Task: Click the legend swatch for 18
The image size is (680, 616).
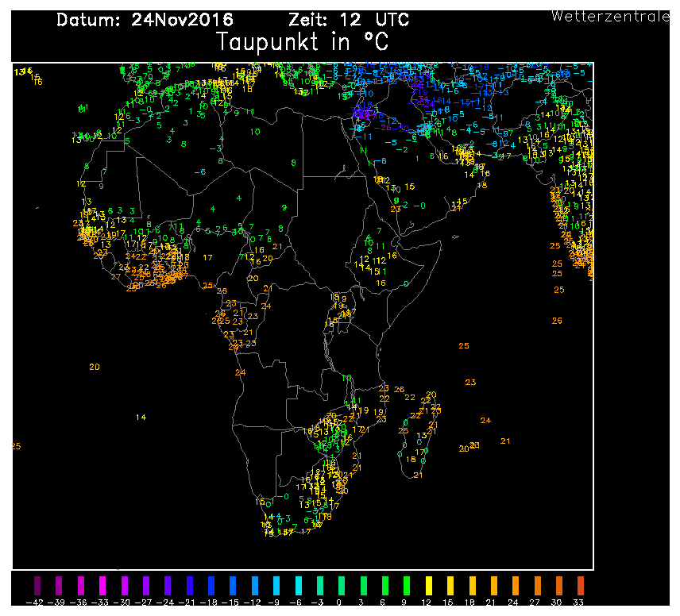Action: (x=472, y=587)
